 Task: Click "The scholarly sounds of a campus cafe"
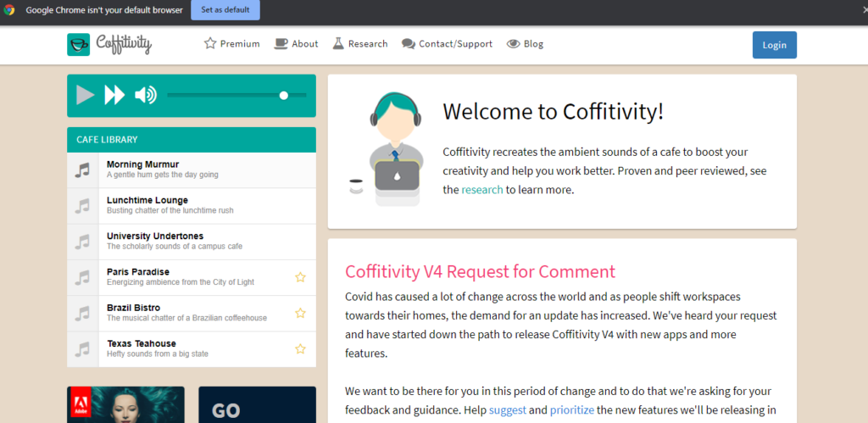175,247
